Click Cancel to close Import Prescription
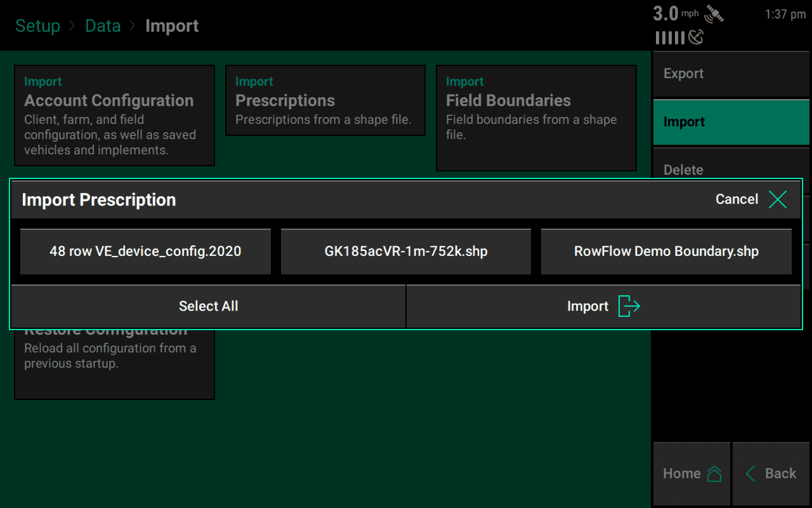Screen dimensions: 812x508 point(737,199)
